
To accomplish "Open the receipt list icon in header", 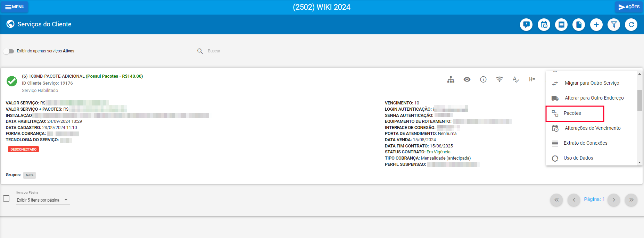I will (x=561, y=25).
